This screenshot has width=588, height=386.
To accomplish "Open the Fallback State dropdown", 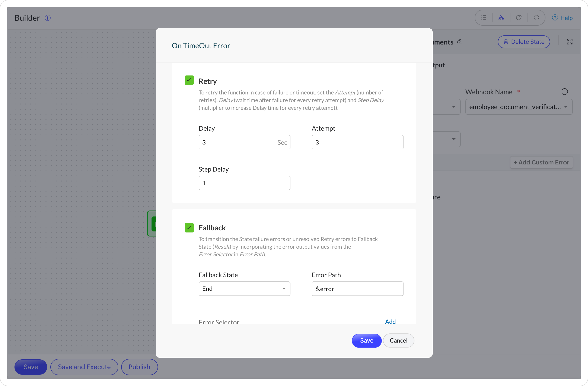I will (x=244, y=289).
